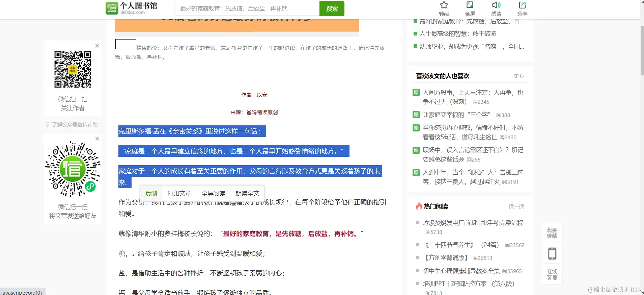Click the 朗读 speaker icon
Image resolution: width=644 pixels, height=295 pixels.
point(496,5)
